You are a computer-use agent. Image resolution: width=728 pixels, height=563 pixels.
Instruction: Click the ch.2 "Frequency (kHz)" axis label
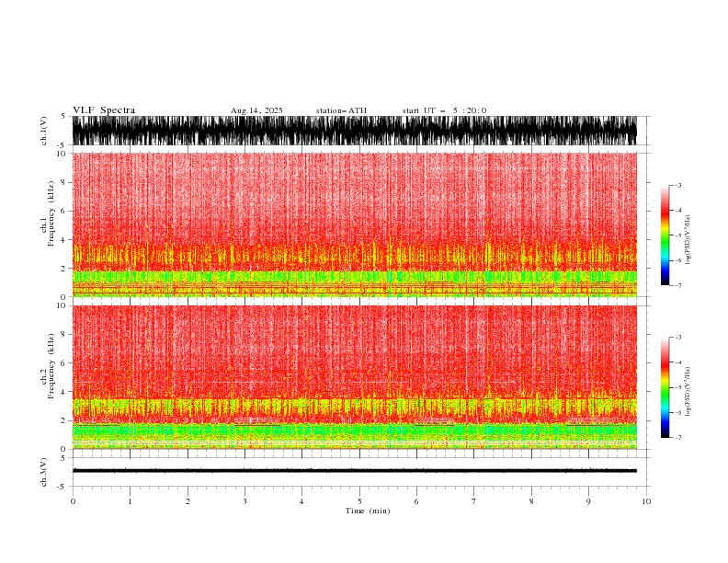click(51, 366)
